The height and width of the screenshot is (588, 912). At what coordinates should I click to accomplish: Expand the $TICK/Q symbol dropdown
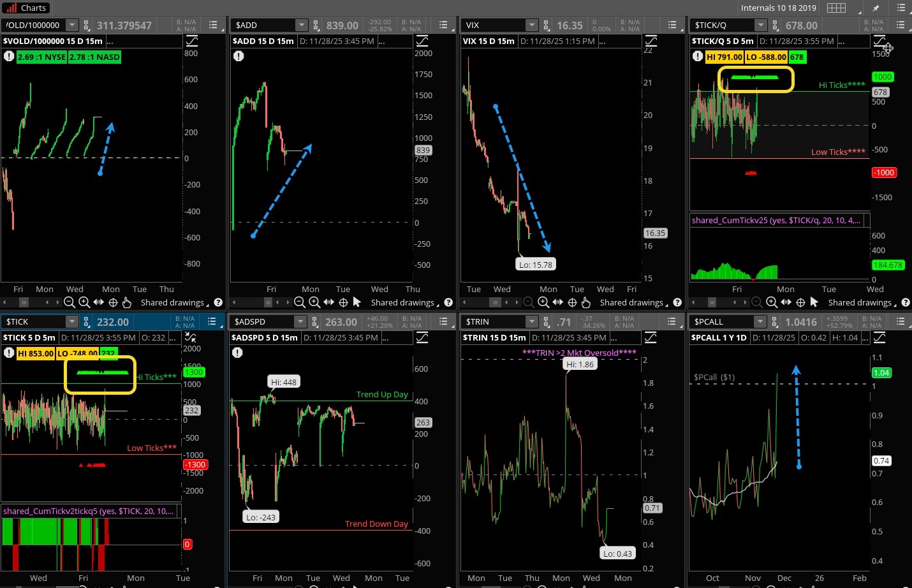tap(760, 25)
